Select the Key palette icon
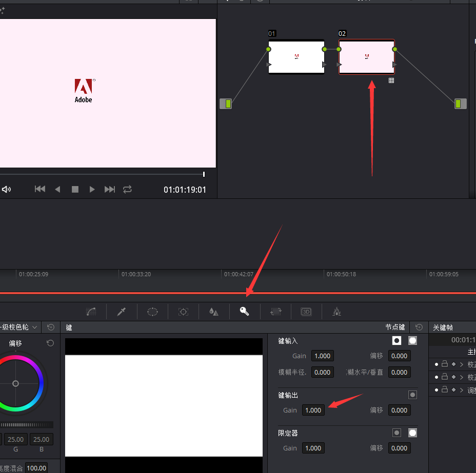The image size is (476, 473). tap(244, 312)
